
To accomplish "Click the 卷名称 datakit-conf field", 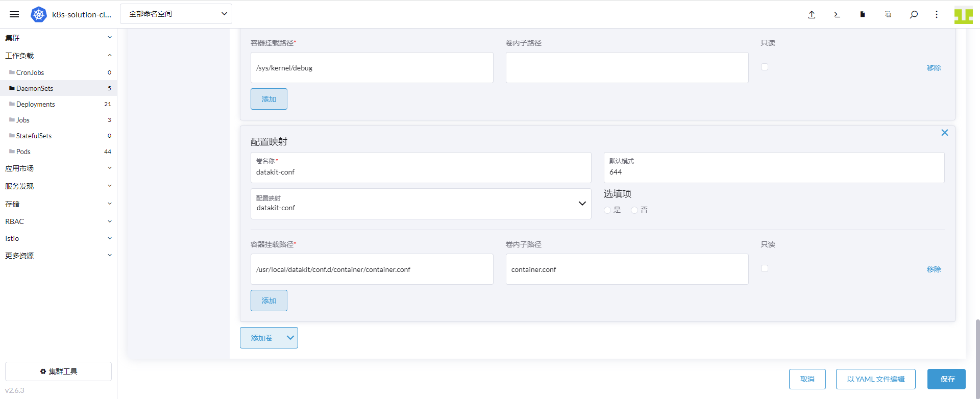I will pyautogui.click(x=421, y=167).
